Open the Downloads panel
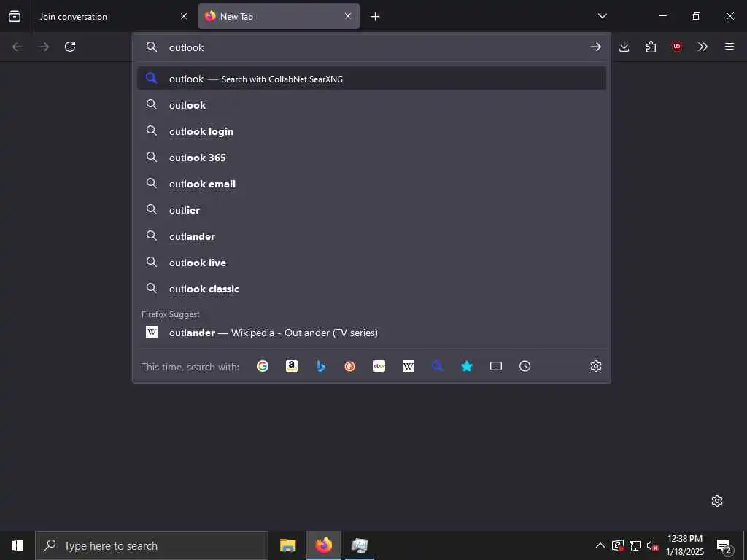 (624, 47)
